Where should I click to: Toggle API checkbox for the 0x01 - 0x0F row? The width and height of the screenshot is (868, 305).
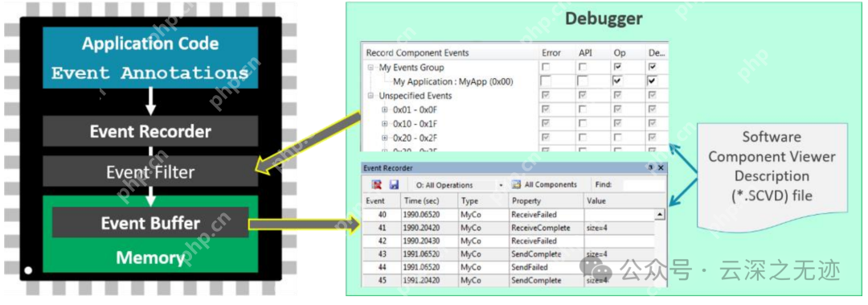click(x=583, y=109)
